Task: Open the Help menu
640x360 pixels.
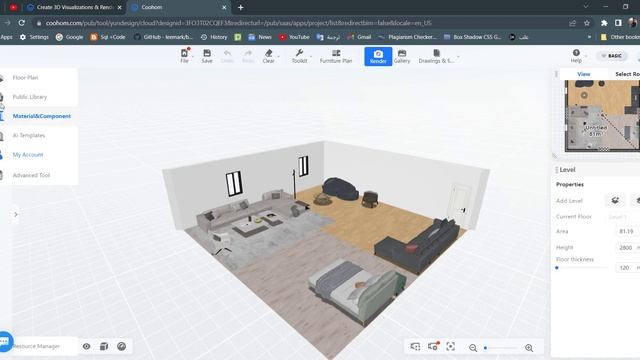Action: click(576, 56)
